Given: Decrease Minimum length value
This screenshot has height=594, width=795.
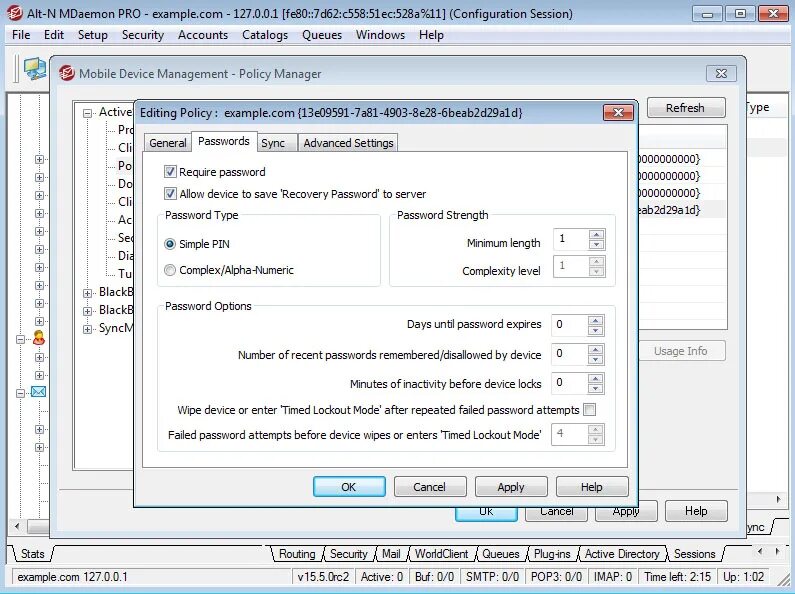Looking at the screenshot, I should tap(596, 244).
